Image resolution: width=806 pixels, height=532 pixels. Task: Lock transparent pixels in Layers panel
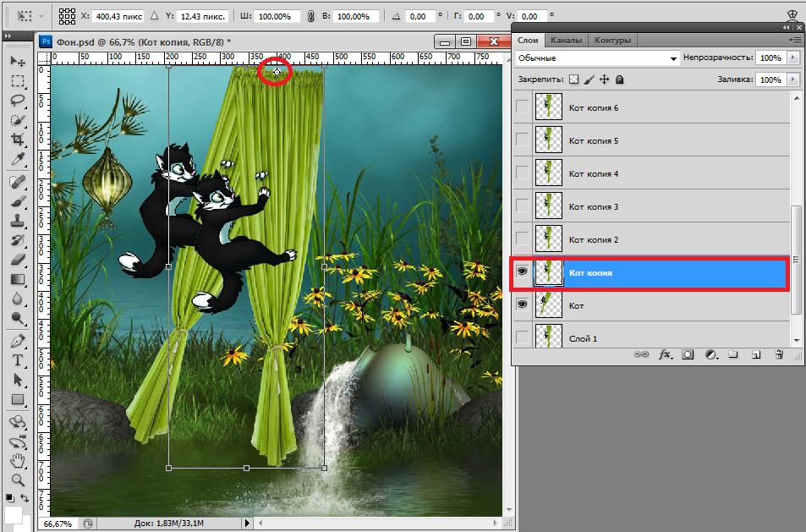click(x=573, y=80)
